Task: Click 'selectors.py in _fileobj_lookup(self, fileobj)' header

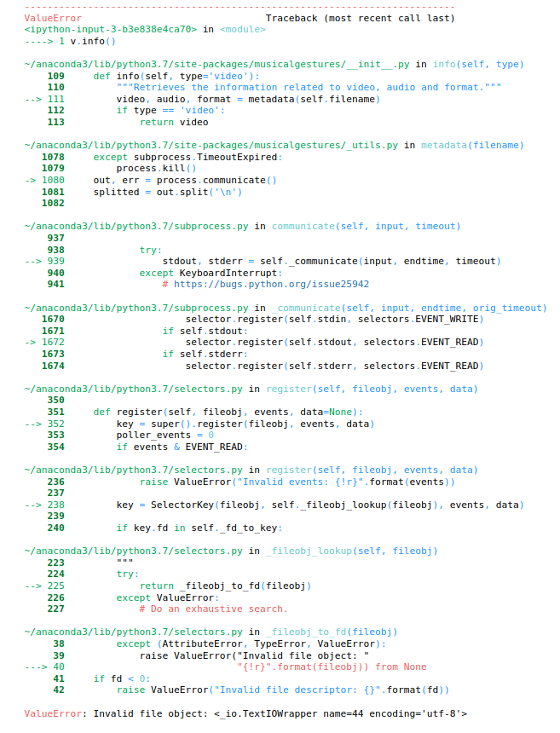Action: 231,551
